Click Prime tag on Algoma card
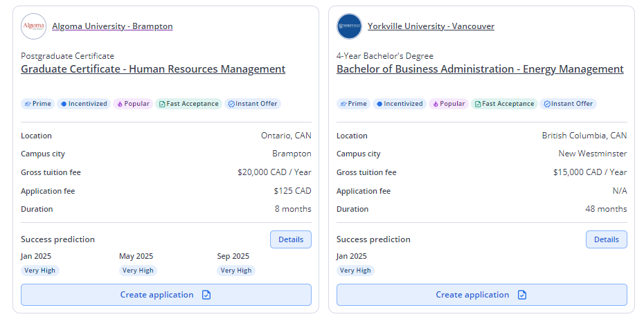644x319 pixels. pos(38,104)
